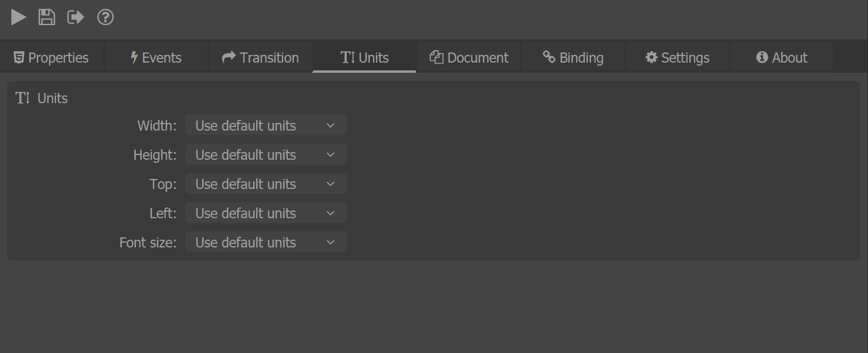The width and height of the screenshot is (868, 353).
Task: Go to the Events tab
Action: (156, 57)
